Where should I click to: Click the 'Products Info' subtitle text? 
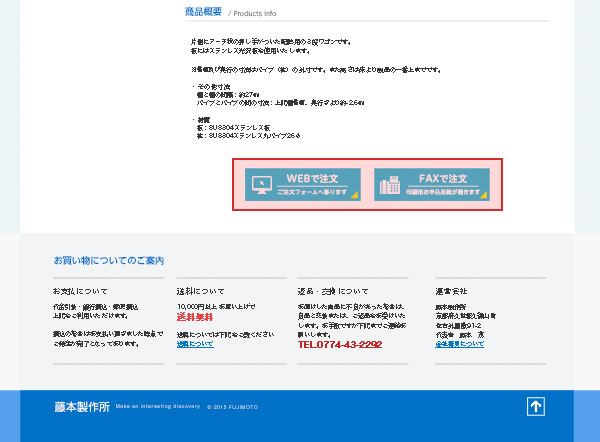tap(254, 14)
